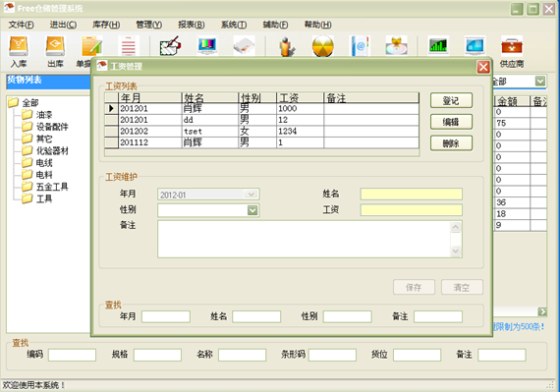Screen dimensions: 560x392
Task: Click the 备注 textarea scroll-down arrow
Action: [456, 251]
